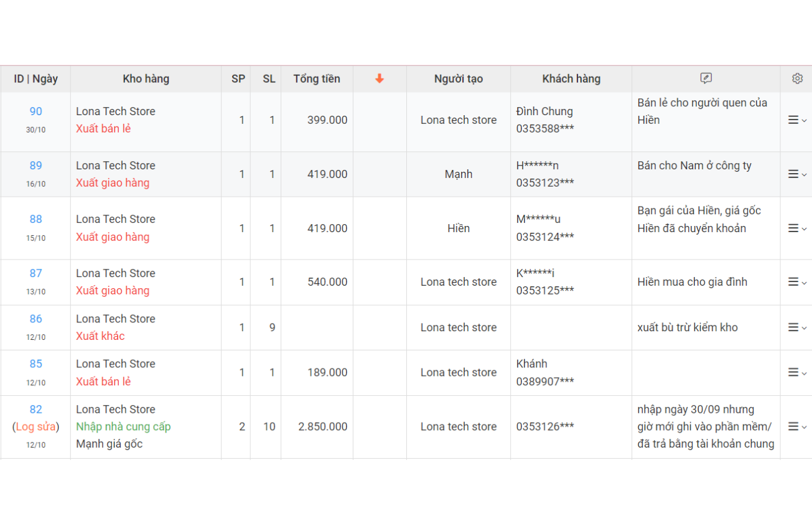Open order ID 90 link
Viewport: 812px width, 521px height.
click(36, 111)
